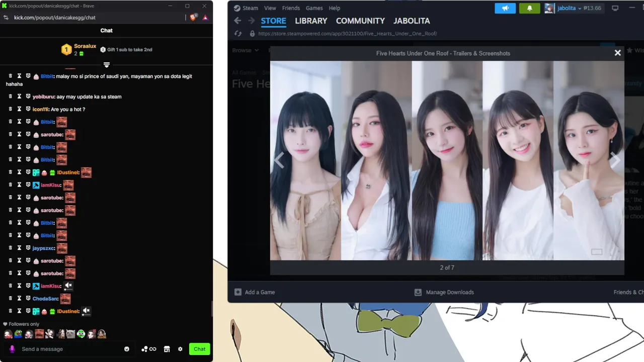Open the Help menu in Steam
Viewport: 644px width, 362px height.
point(335,8)
